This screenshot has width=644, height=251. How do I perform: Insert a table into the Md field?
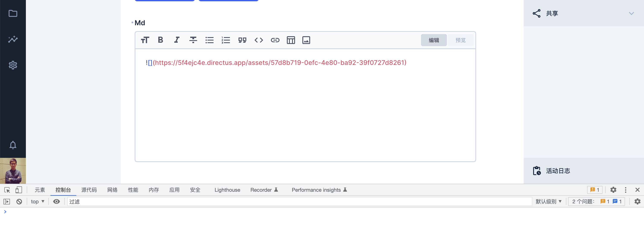click(x=291, y=40)
